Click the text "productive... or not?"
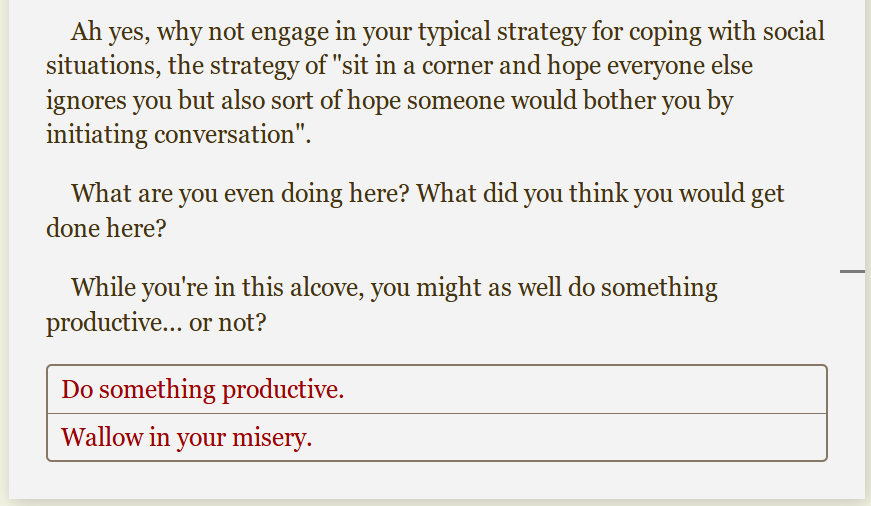 156,324
